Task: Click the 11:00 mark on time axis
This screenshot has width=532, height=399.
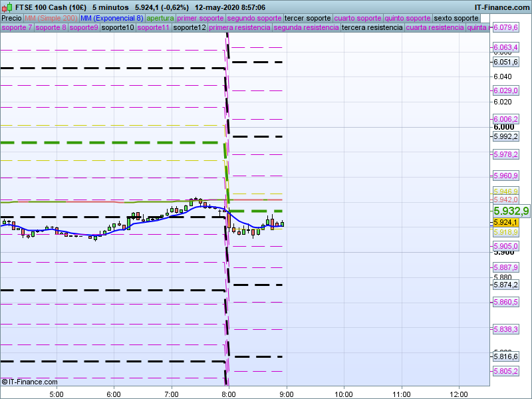Action: [401, 393]
